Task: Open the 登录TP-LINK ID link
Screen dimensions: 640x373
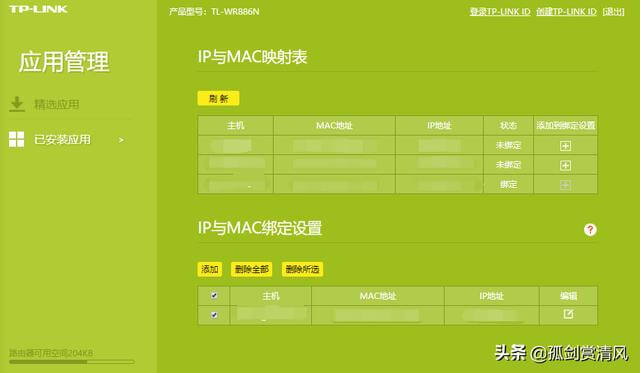Action: click(x=500, y=12)
